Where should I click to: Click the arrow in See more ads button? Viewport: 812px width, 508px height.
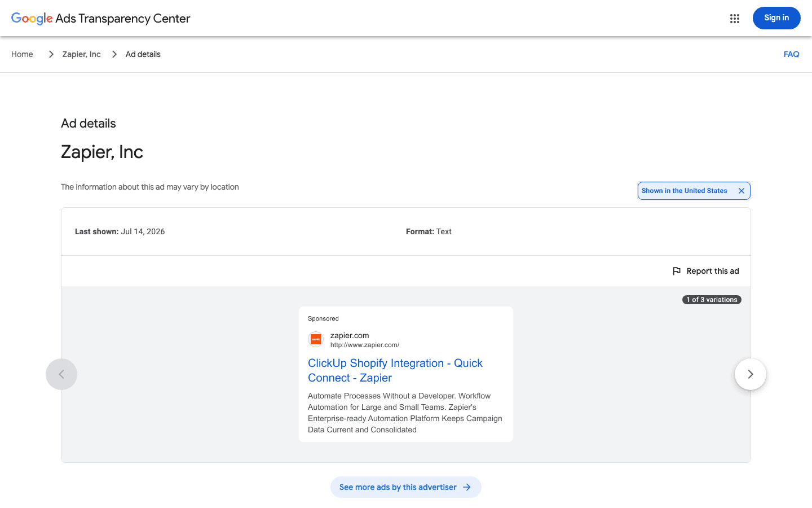tap(467, 487)
